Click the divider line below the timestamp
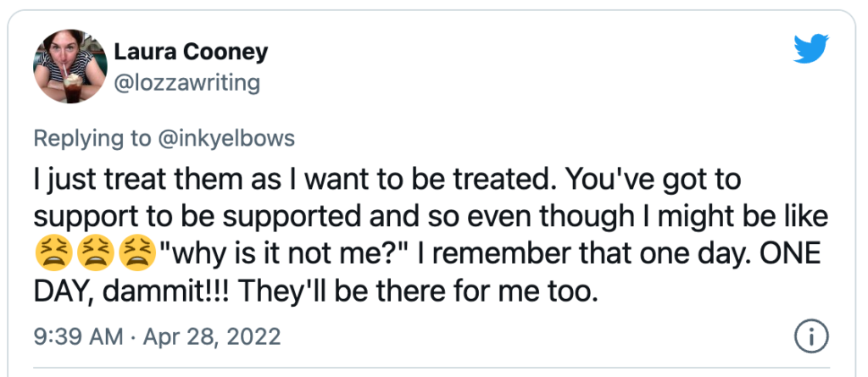The width and height of the screenshot is (868, 377). coord(431,367)
